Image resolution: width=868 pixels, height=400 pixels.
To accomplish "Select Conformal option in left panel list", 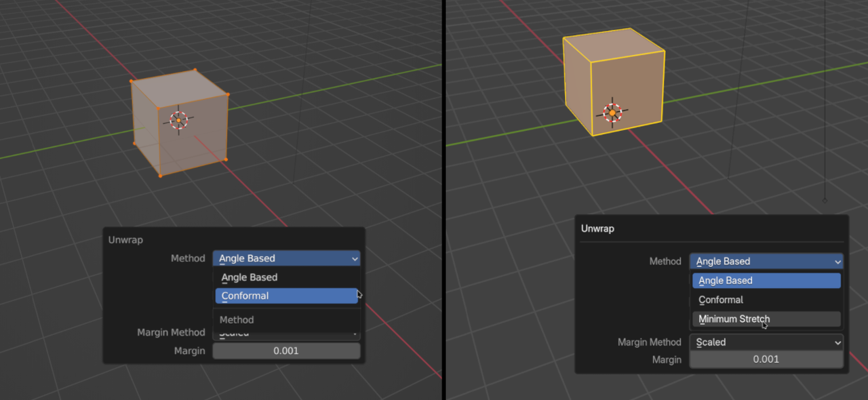I will point(286,296).
